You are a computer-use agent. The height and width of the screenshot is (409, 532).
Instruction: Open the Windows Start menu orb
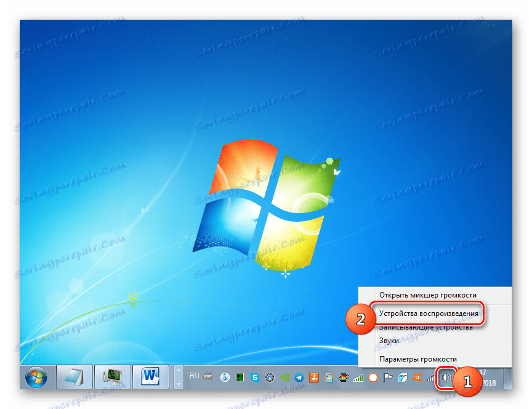(36, 378)
